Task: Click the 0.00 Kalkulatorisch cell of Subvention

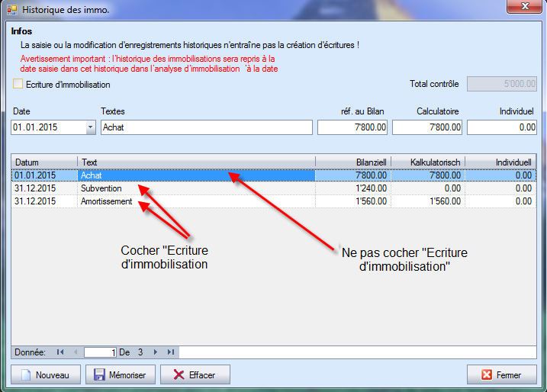Action: (428, 188)
